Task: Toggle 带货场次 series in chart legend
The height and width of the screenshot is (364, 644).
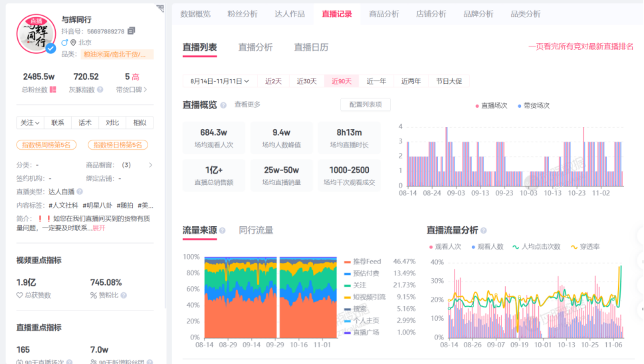Action: (533, 106)
